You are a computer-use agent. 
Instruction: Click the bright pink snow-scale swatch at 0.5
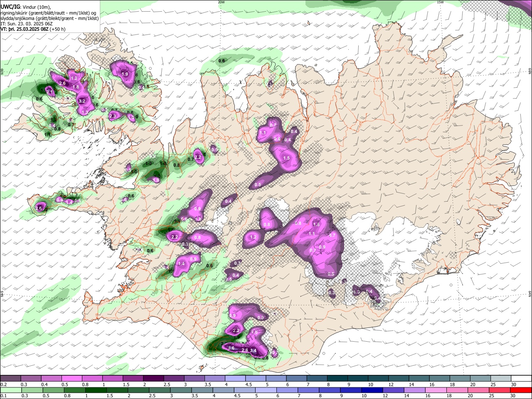click(x=71, y=378)
